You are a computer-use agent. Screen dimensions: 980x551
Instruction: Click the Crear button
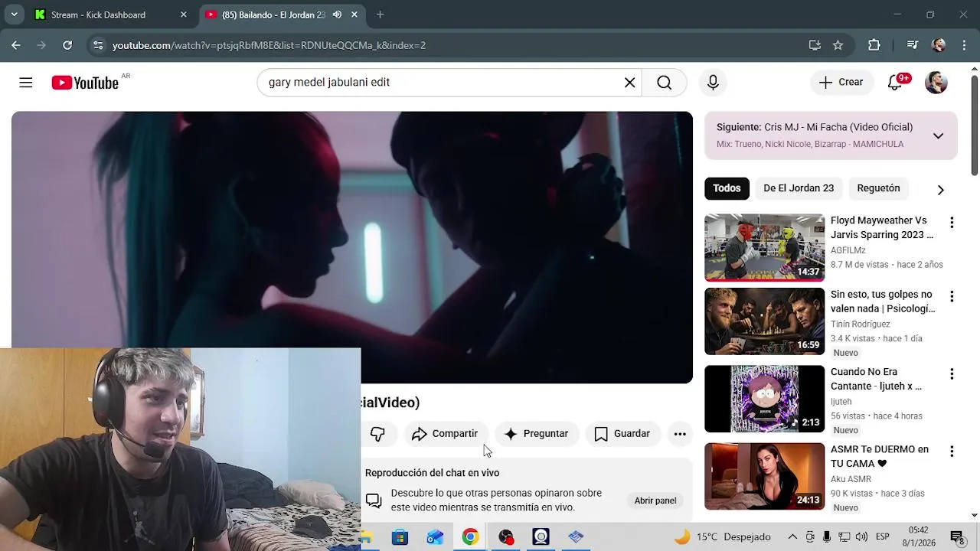click(841, 83)
